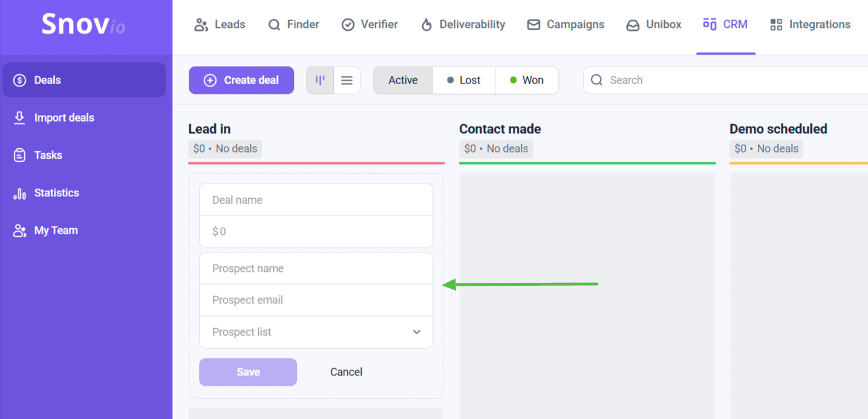Switch to kanban board view icon
The width and height of the screenshot is (868, 419).
pos(320,80)
